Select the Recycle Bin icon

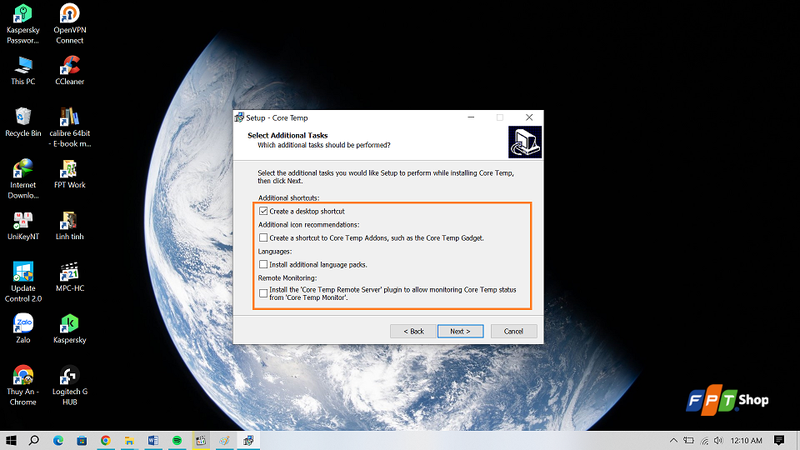(23, 122)
